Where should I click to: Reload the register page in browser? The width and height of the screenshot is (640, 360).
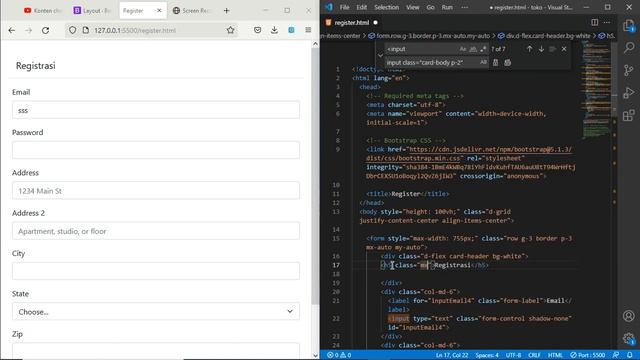click(45, 30)
